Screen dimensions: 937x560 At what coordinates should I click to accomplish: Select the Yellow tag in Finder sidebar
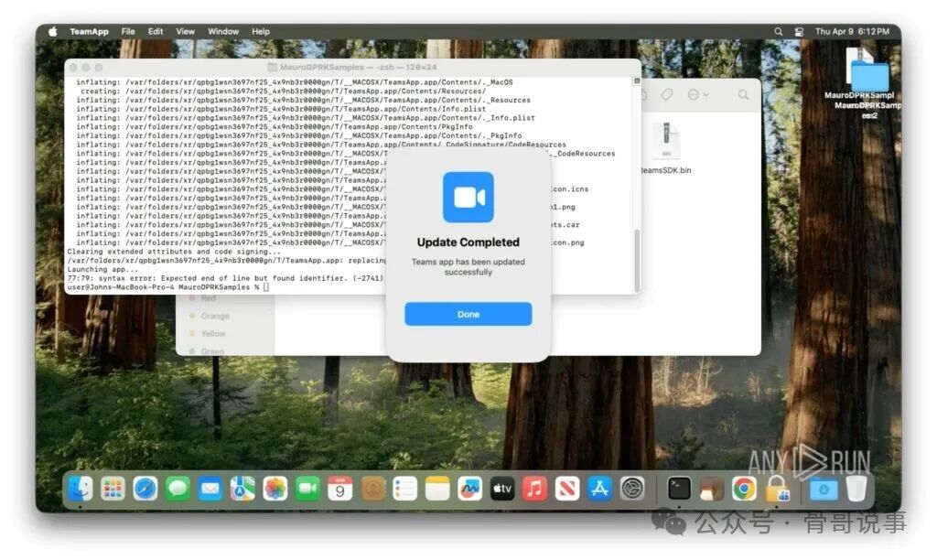pos(212,333)
